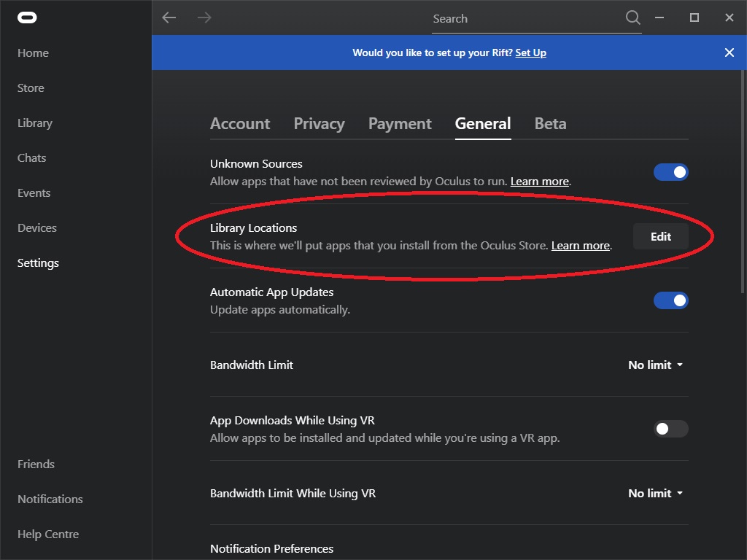Open Library in the sidebar
Screen dimensions: 747x560
(35, 122)
